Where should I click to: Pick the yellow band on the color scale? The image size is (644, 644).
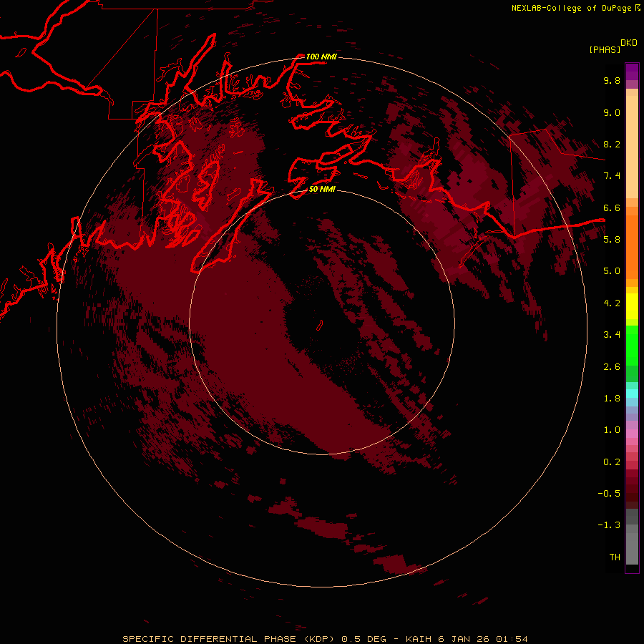(x=632, y=306)
